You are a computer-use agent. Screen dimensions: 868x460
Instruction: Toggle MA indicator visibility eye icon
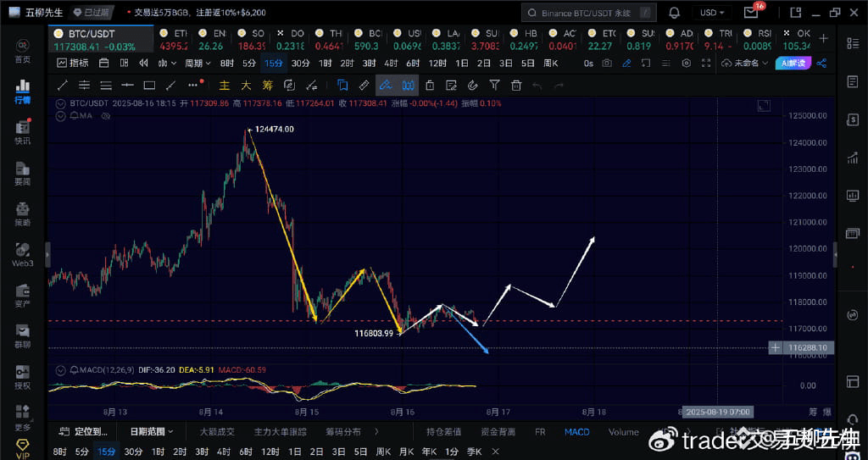tap(106, 116)
